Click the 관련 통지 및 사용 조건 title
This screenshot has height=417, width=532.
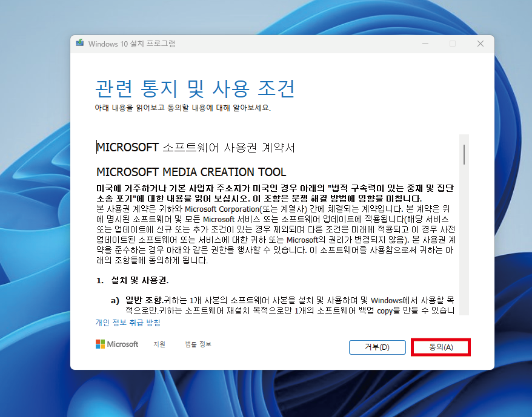(195, 88)
